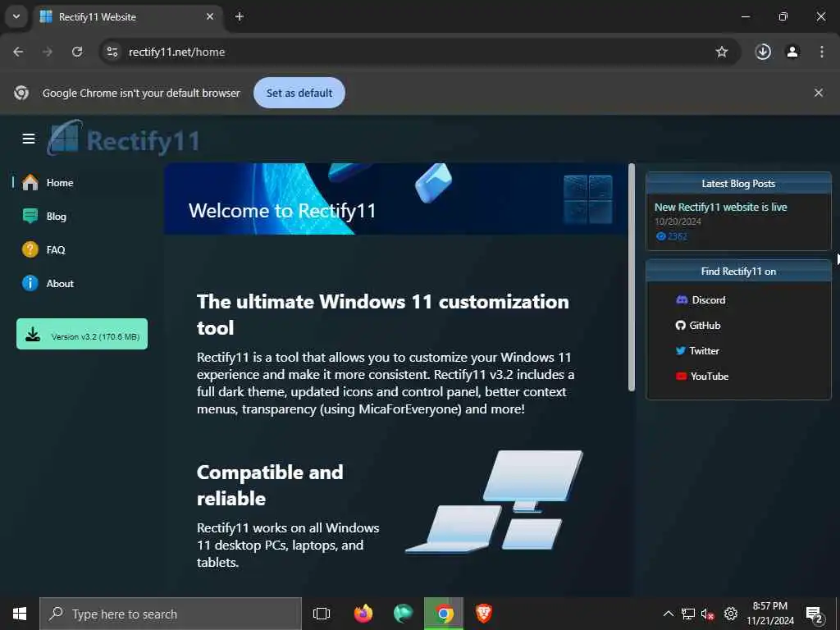This screenshot has height=630, width=840.
Task: Open the Chrome three-dot menu
Action: (822, 52)
